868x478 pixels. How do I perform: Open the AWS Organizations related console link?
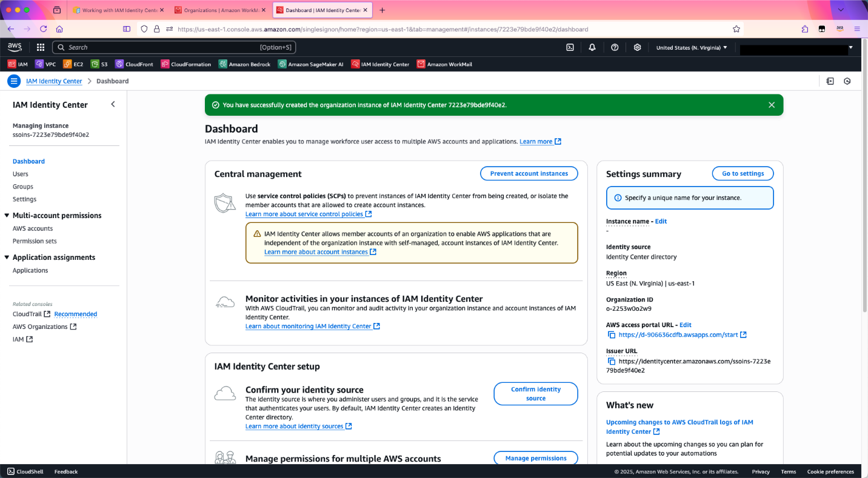click(x=45, y=327)
